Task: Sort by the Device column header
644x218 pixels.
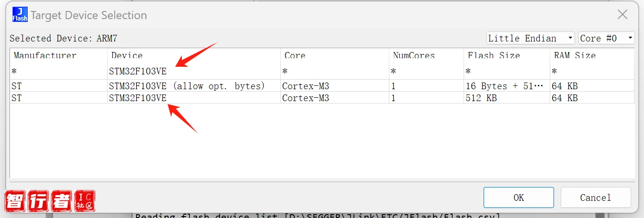Action: (127, 55)
